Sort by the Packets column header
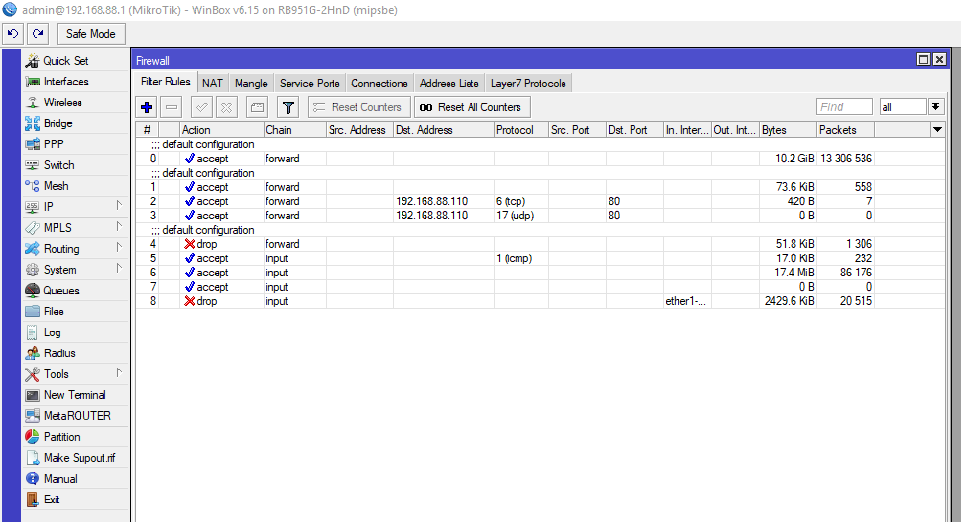The image size is (961, 522). coord(845,130)
